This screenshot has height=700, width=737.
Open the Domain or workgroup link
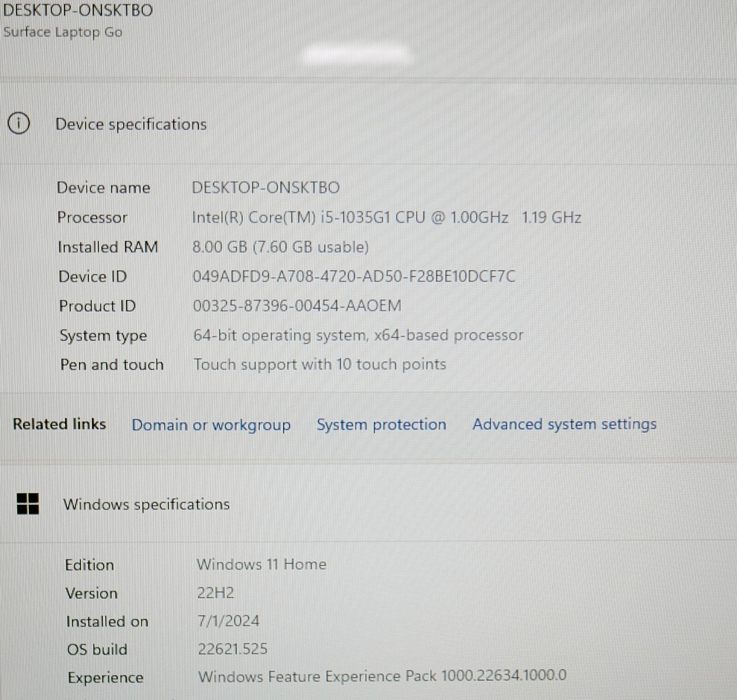211,425
